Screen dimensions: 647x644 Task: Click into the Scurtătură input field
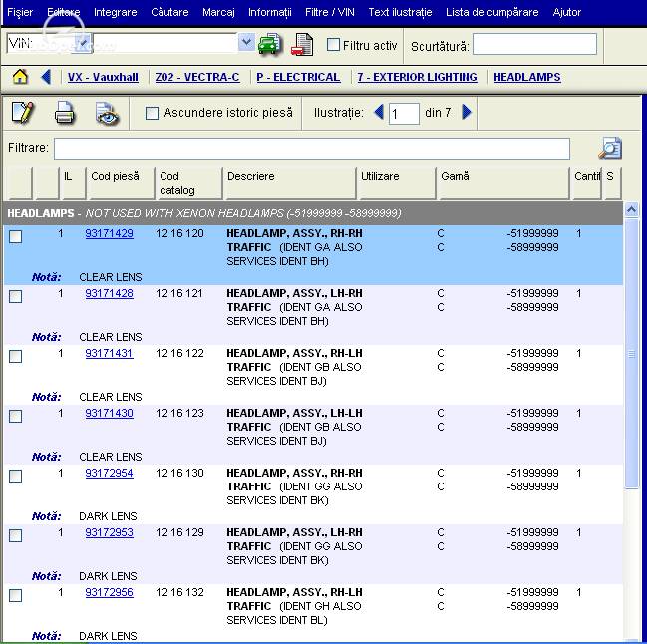(534, 44)
